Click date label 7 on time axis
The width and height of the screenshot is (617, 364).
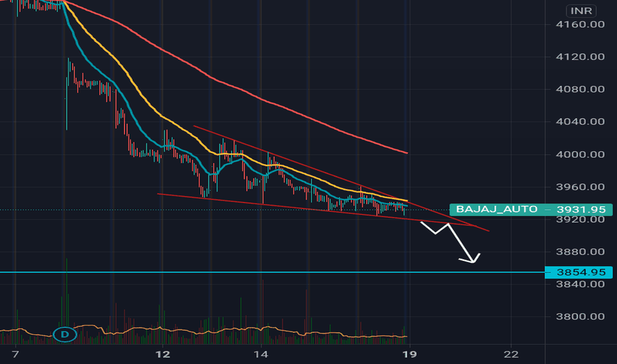tap(15, 354)
